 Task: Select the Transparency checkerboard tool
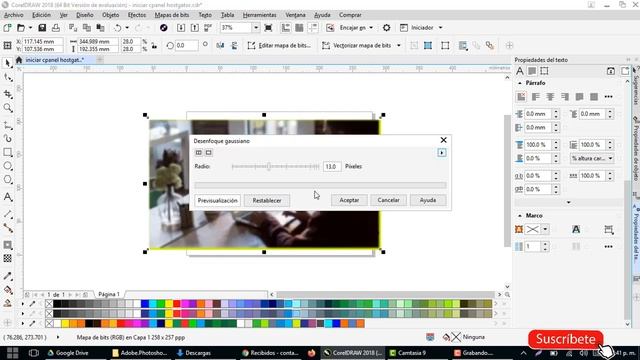(7, 258)
